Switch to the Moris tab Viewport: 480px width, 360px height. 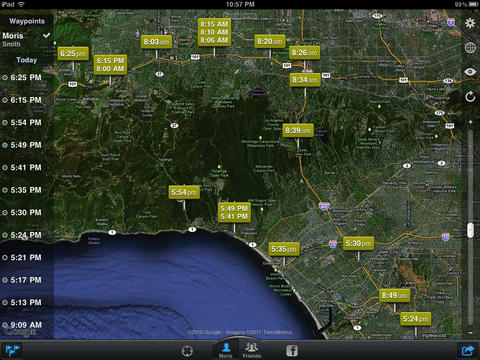tap(226, 349)
